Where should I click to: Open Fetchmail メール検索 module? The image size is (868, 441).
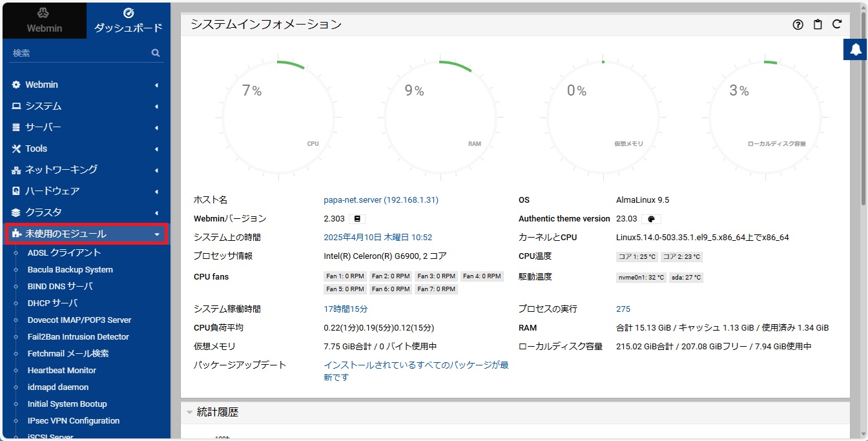[x=68, y=353]
